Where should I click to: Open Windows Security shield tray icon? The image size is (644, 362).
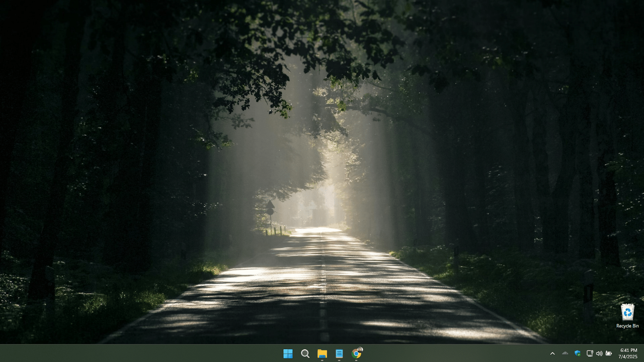[578, 353]
